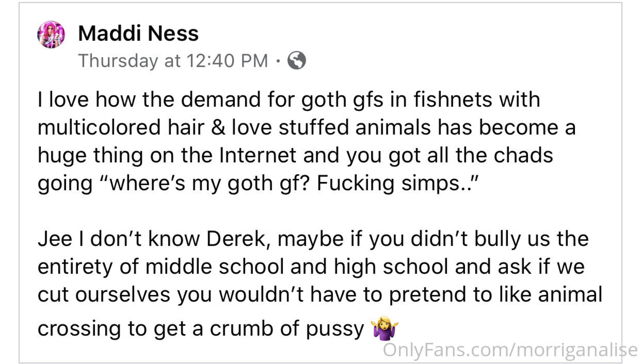Click the shrugging woman emoji
This screenshot has height=364, width=641.
pyautogui.click(x=384, y=328)
